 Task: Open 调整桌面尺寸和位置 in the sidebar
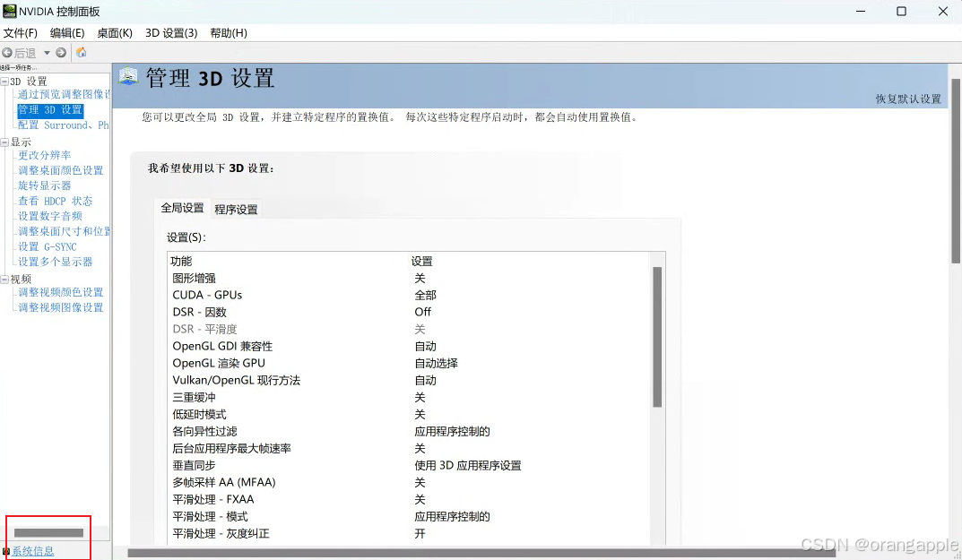[64, 231]
